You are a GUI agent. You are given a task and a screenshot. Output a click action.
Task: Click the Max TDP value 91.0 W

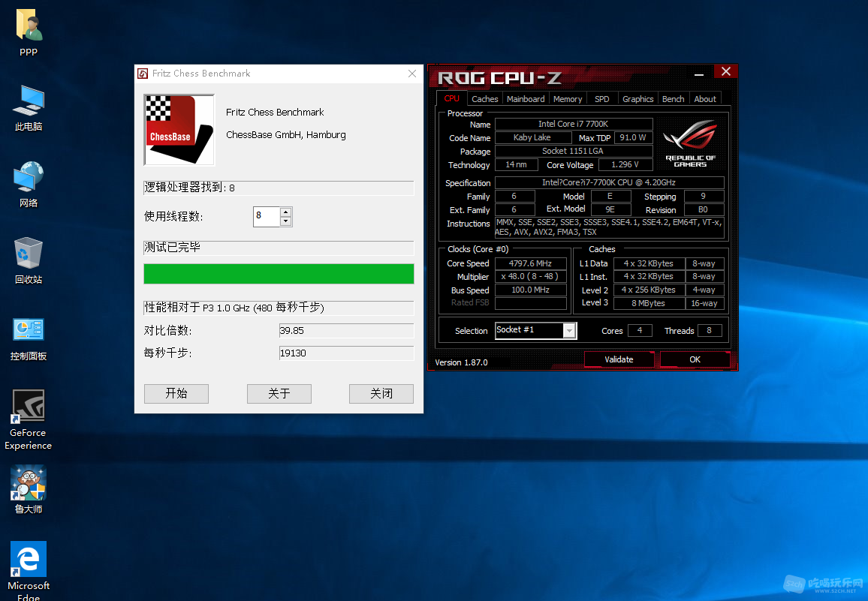pos(633,137)
